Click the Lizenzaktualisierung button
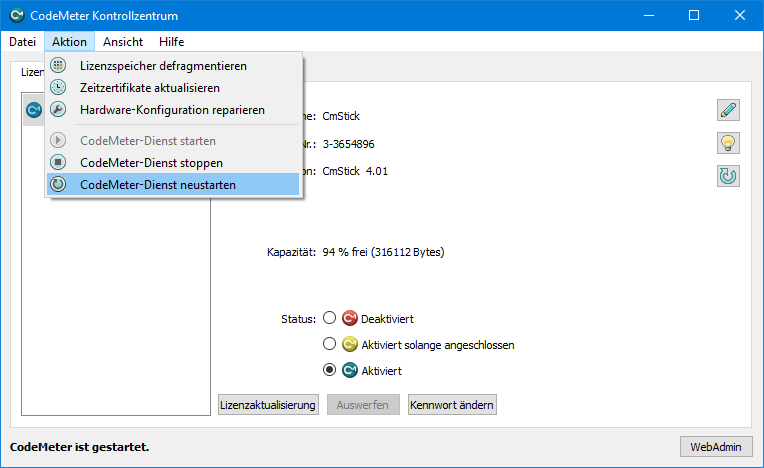 pyautogui.click(x=268, y=405)
